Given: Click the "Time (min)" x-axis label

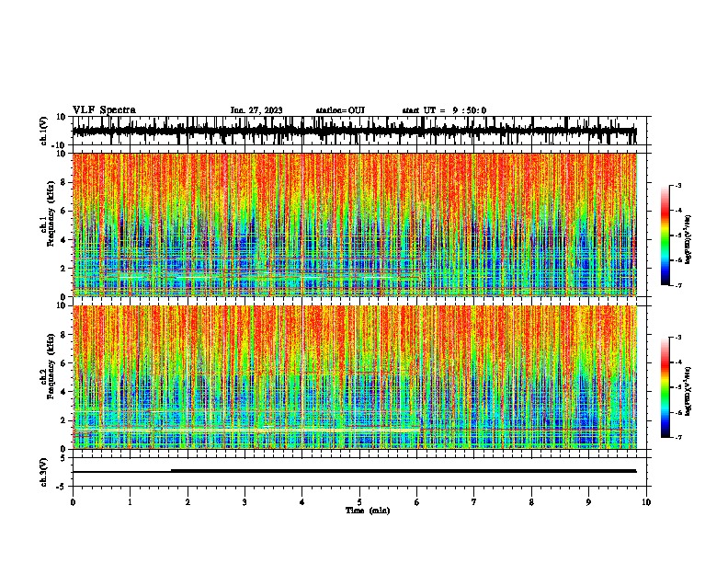Looking at the screenshot, I should [x=368, y=511].
